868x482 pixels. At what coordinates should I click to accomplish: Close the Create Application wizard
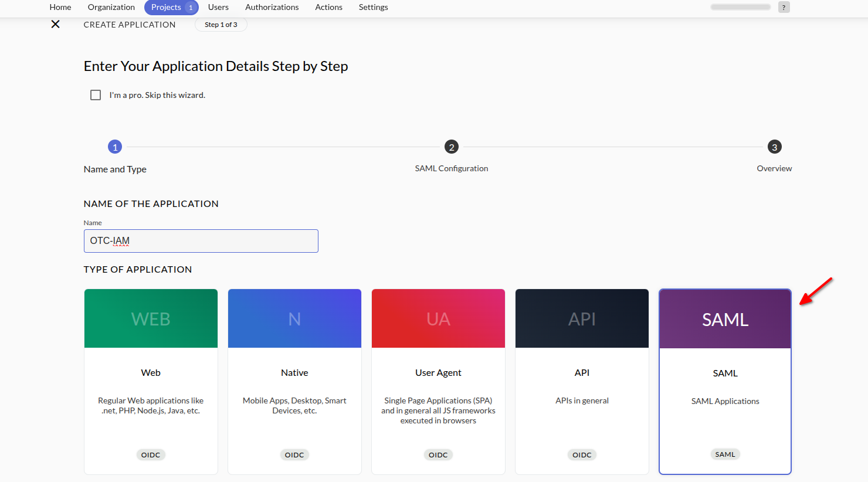point(56,24)
